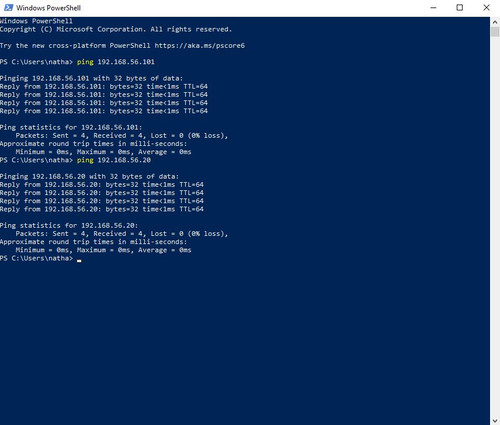The height and width of the screenshot is (425, 500).
Task: Click 'Pinging 192.168.56.101 with 32 bytes' line
Action: (x=91, y=78)
